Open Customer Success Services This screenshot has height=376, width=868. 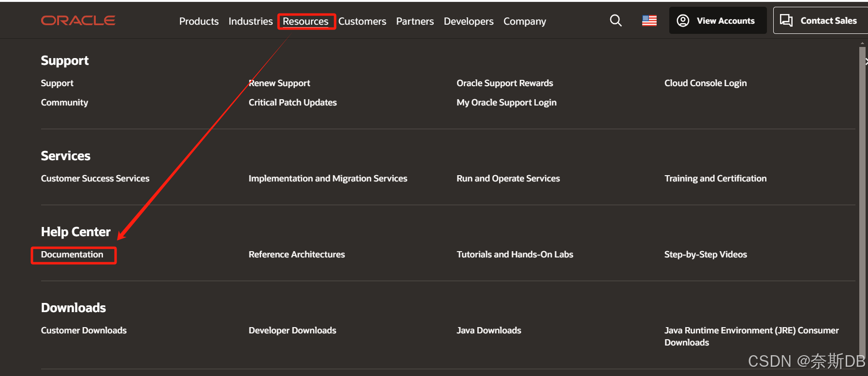pos(95,179)
